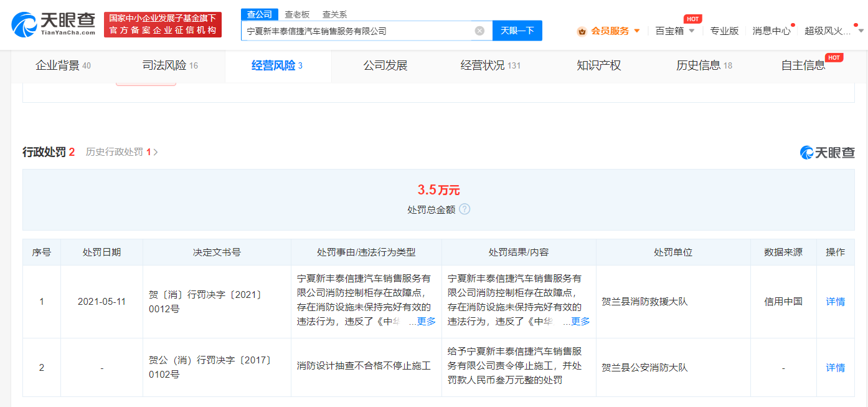Select document number 贺〔消〕行罚决字〔2021〕0012号
Viewport: 868px width, 407px height.
[x=205, y=302]
